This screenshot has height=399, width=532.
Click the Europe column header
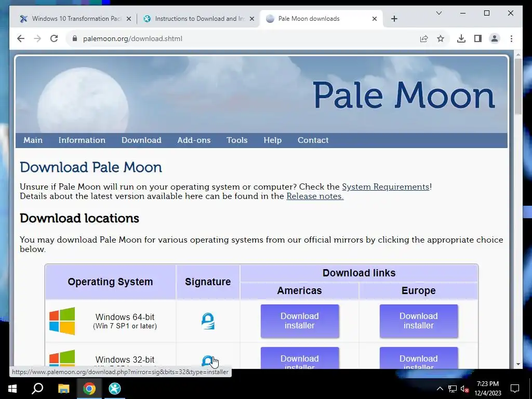[x=418, y=291]
